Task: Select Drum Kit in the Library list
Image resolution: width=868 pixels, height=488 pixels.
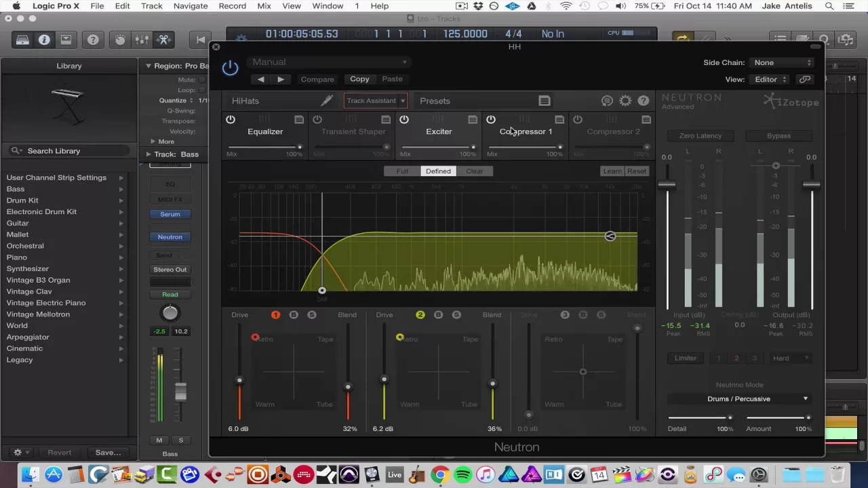Action: click(22, 200)
